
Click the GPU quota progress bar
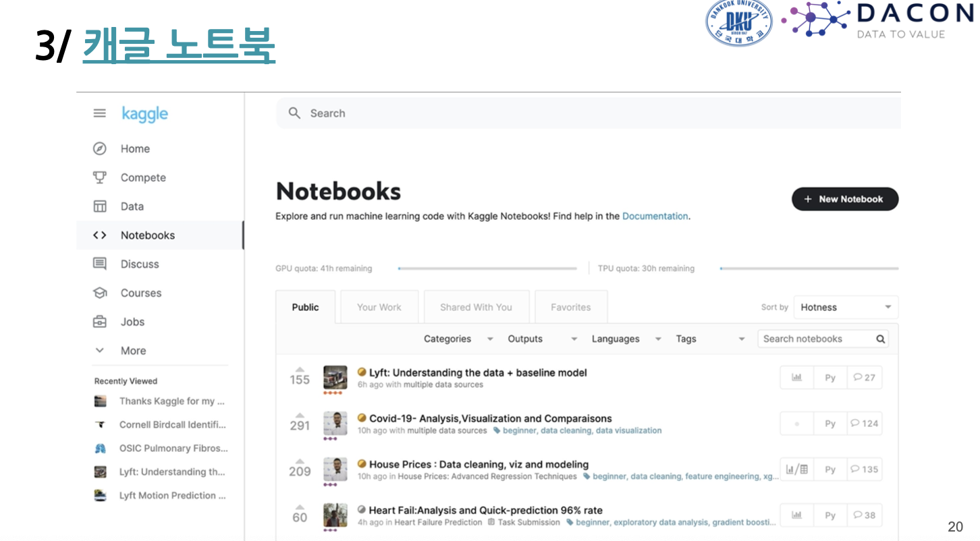click(487, 268)
